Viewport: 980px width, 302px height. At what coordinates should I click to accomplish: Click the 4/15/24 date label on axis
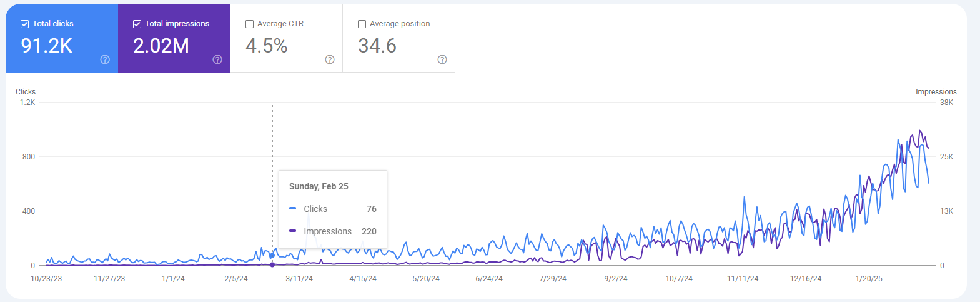(x=363, y=279)
